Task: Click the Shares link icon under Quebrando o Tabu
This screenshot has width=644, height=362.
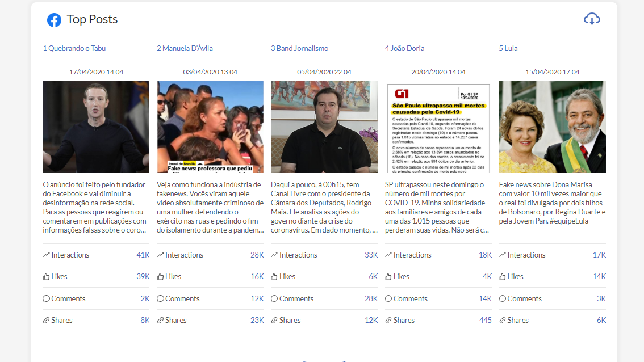Action: [46, 321]
